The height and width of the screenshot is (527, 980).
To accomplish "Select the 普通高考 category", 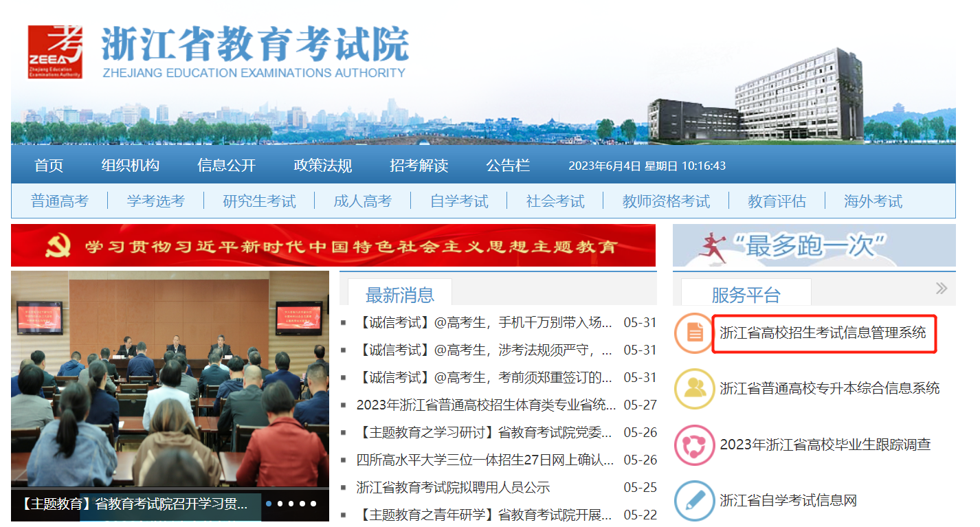I will (60, 201).
